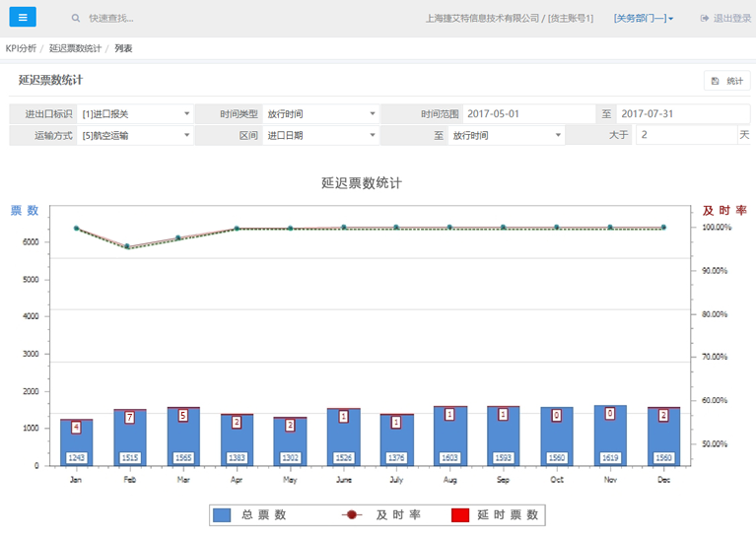The width and height of the screenshot is (756, 537).
Task: Click end date field 2017-07-31
Action: [683, 114]
